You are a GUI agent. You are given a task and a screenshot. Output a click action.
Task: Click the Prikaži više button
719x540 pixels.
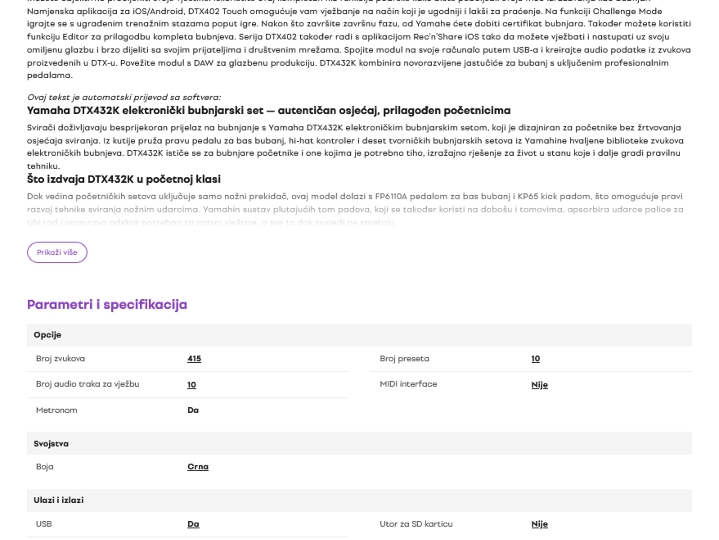click(57, 252)
